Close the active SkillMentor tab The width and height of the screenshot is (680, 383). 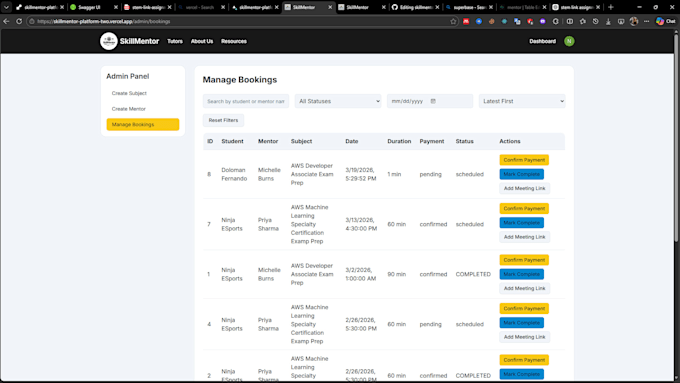330,7
